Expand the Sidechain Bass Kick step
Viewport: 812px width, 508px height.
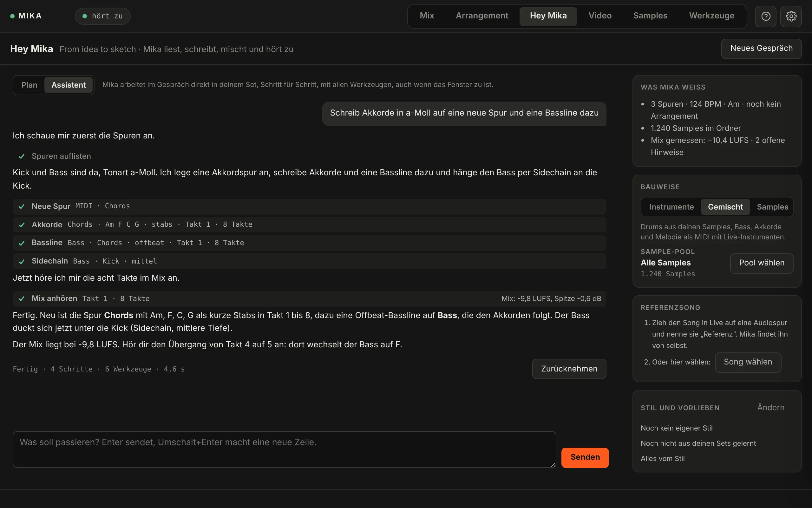(309, 261)
